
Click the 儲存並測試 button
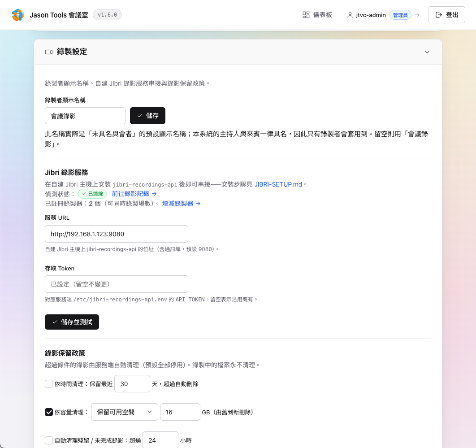pos(72,322)
